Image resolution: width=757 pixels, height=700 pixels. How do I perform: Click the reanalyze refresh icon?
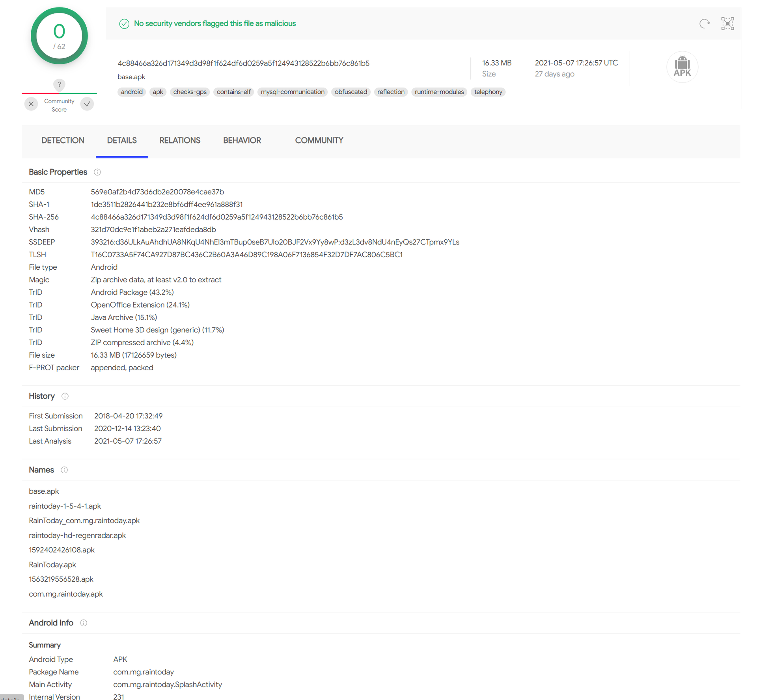click(705, 24)
